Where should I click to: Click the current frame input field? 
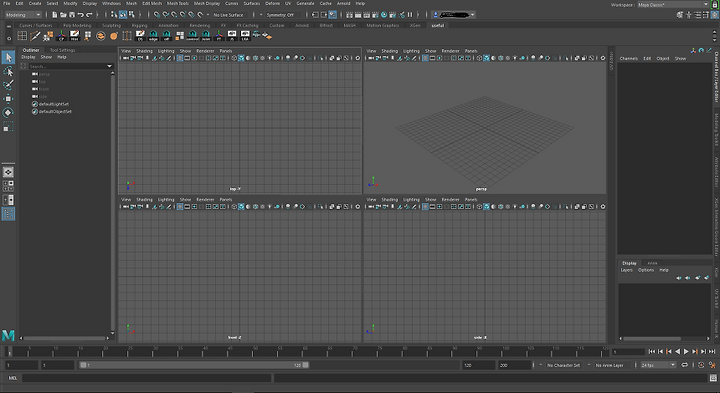point(629,352)
